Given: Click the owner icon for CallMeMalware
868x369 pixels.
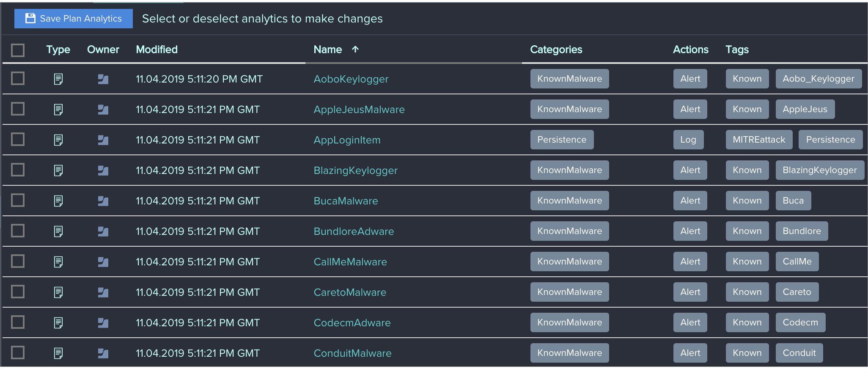Looking at the screenshot, I should tap(103, 262).
